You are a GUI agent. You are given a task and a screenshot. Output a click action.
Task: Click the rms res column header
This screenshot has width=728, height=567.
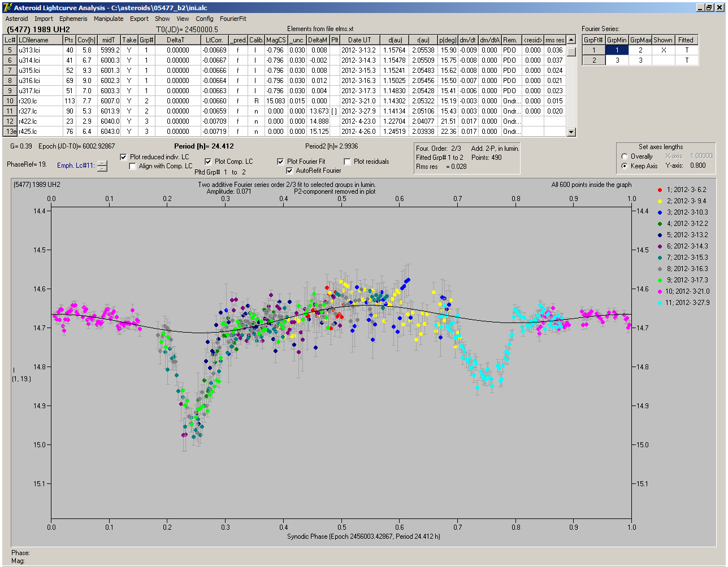tap(554, 40)
